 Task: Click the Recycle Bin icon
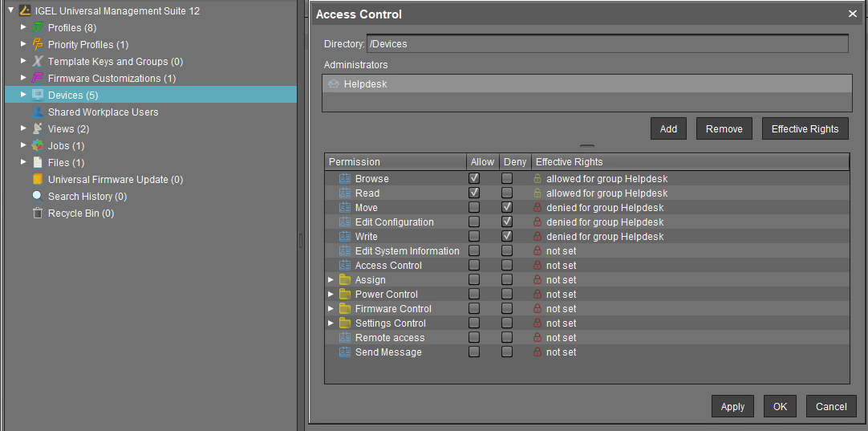tap(37, 213)
